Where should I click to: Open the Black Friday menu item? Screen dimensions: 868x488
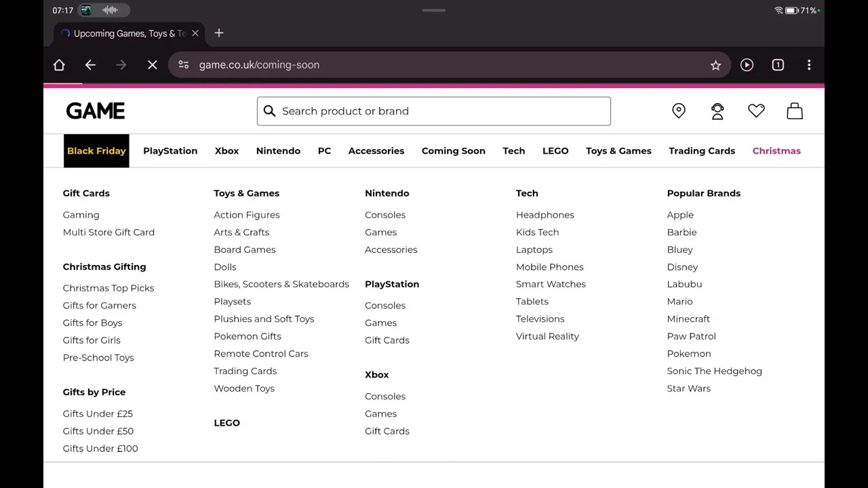(x=96, y=151)
